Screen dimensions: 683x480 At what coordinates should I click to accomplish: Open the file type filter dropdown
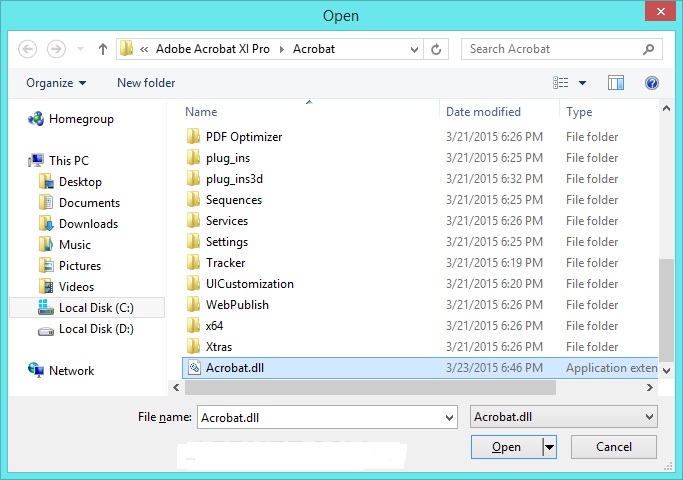[x=564, y=417]
